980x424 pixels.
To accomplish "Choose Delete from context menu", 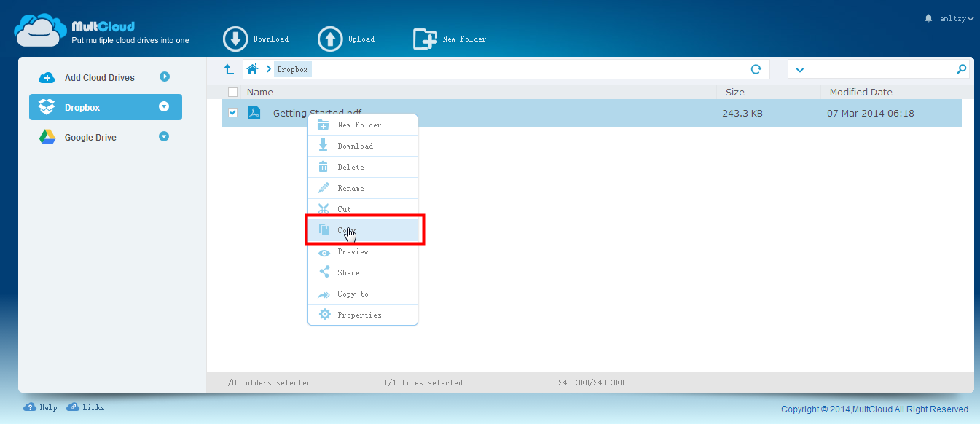I will point(363,167).
